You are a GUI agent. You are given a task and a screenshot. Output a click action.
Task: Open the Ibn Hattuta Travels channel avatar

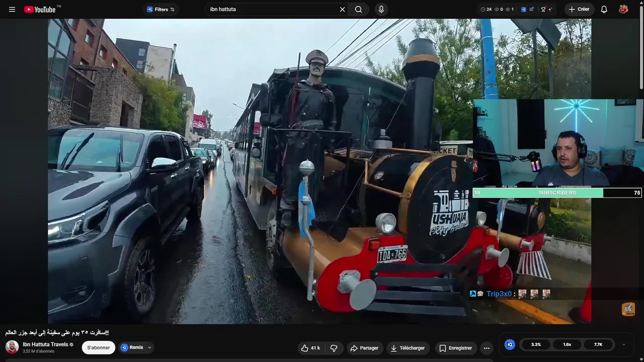tap(12, 347)
